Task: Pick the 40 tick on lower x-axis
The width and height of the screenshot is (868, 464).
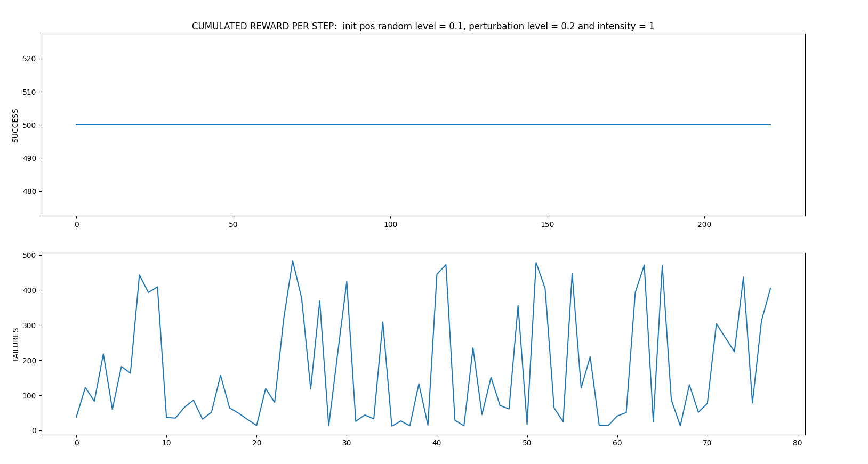Action: click(437, 443)
